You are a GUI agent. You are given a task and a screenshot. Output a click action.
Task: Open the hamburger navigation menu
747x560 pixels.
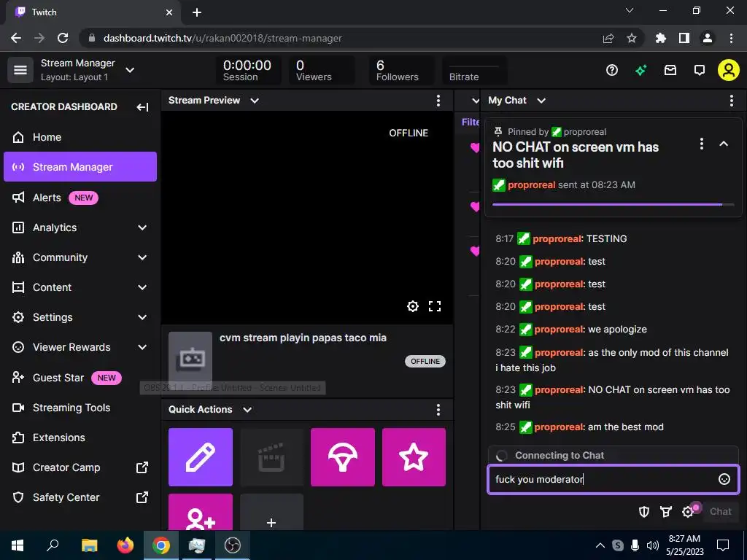(20, 70)
